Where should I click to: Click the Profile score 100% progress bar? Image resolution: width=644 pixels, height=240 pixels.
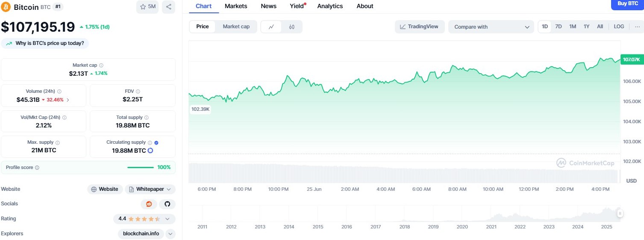point(141,167)
